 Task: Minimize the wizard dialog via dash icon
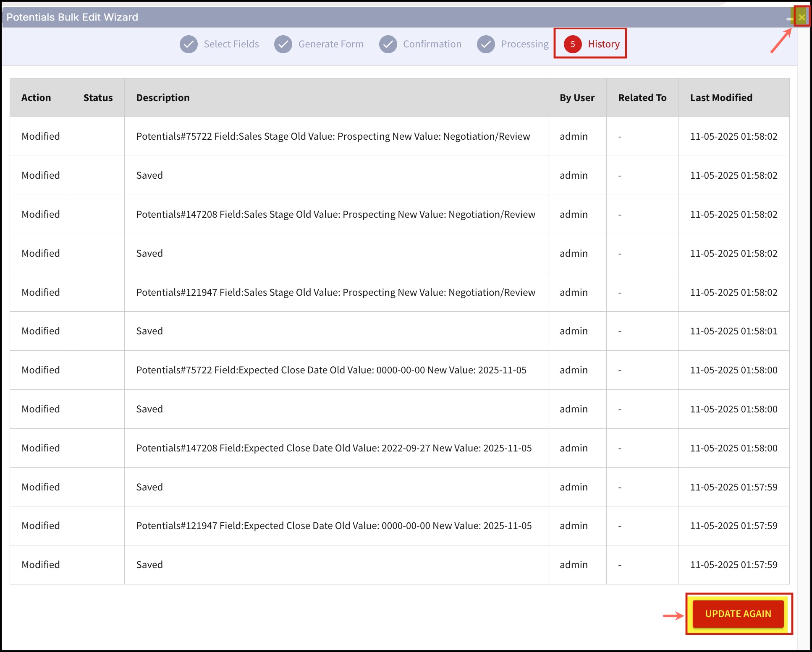click(789, 19)
